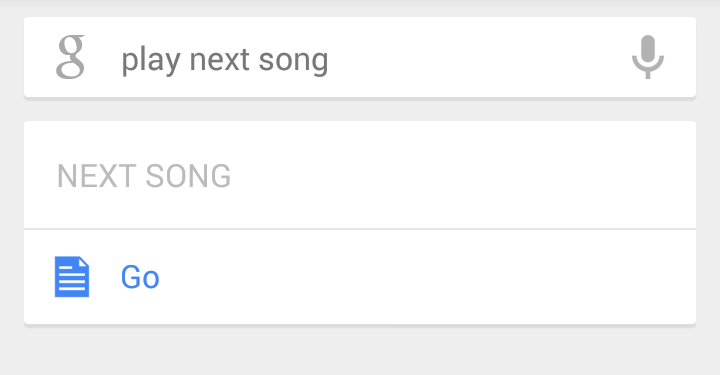Click the word "song" in the search query

tap(293, 62)
